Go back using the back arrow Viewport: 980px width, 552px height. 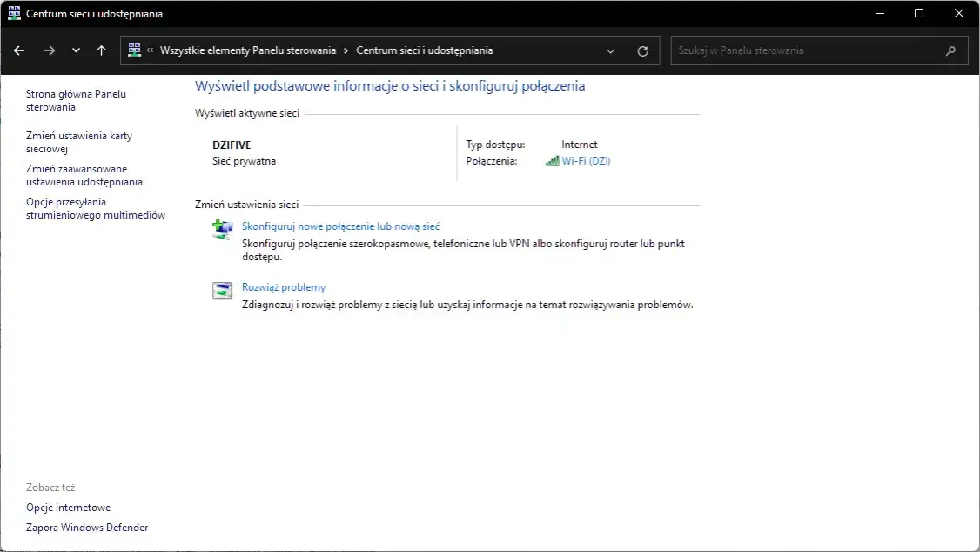[19, 50]
